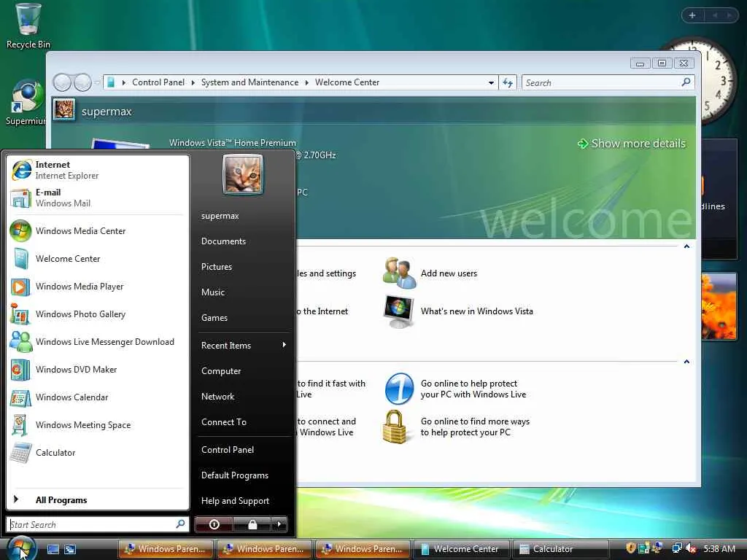The image size is (747, 560).
Task: Select the Supermium desktop shortcut
Action: tap(26, 102)
